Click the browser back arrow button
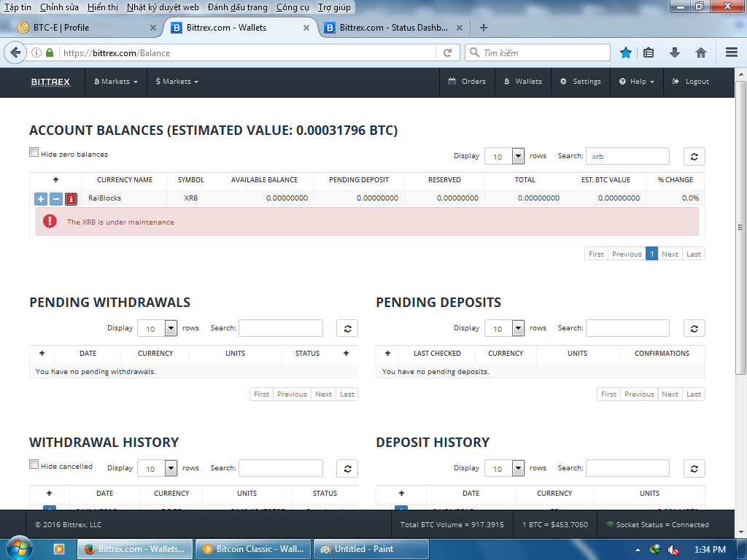The height and width of the screenshot is (560, 747). [x=15, y=52]
